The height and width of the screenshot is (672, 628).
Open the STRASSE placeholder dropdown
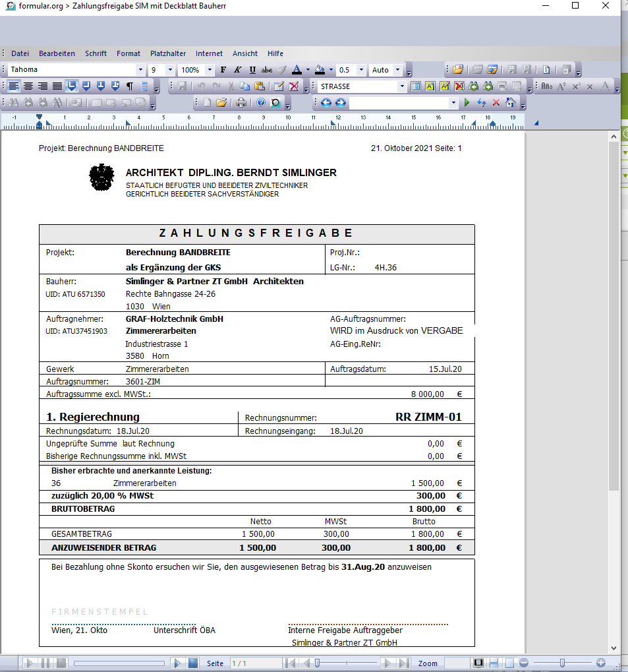click(x=402, y=86)
